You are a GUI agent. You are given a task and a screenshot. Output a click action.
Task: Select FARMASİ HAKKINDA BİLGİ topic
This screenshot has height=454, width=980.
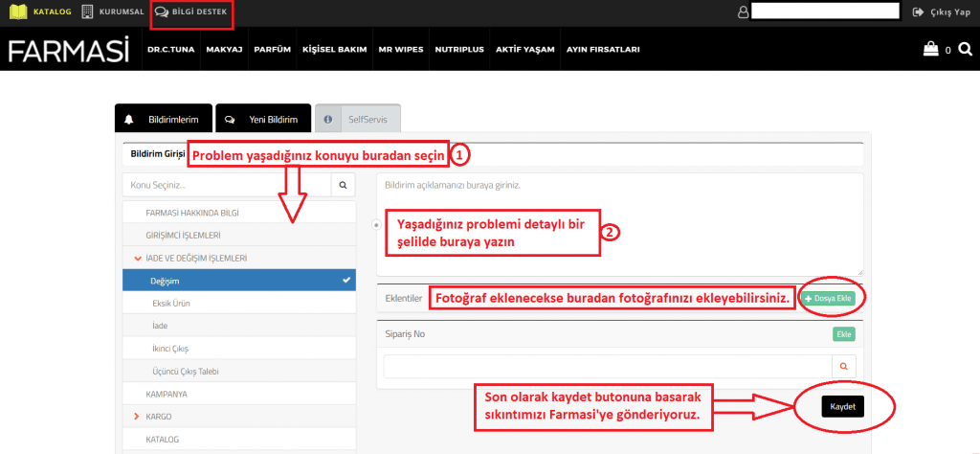point(239,213)
